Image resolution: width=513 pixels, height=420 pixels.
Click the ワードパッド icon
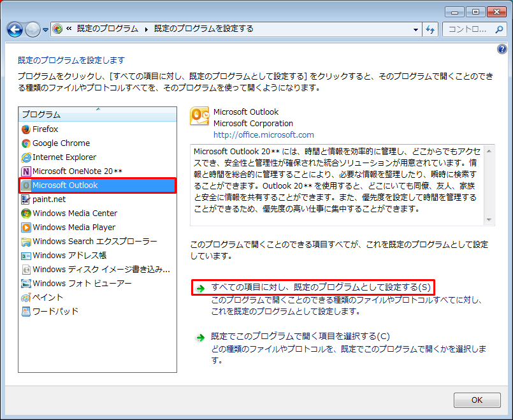point(26,312)
